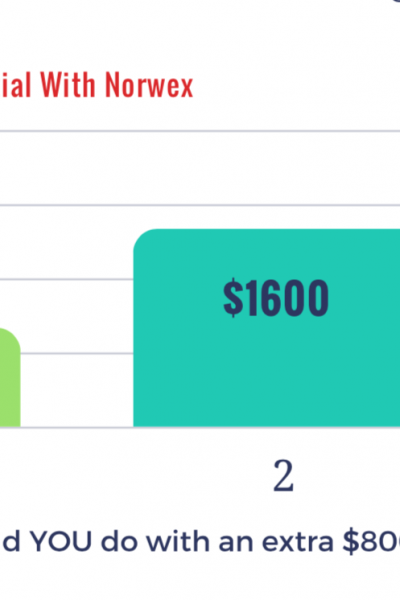Click the $80 amount in caption

coord(371,542)
